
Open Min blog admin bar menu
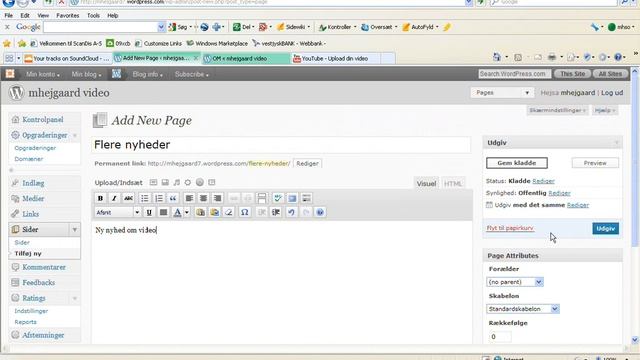[x=86, y=74]
